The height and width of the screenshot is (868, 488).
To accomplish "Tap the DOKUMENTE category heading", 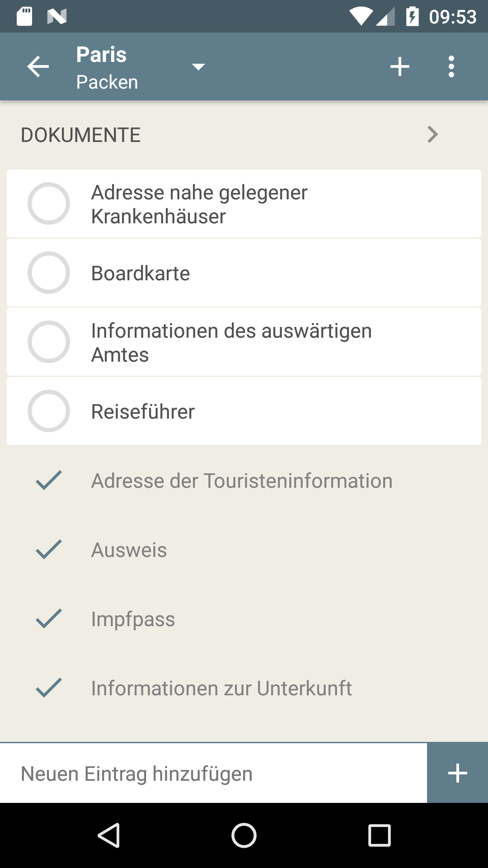I will 81,135.
